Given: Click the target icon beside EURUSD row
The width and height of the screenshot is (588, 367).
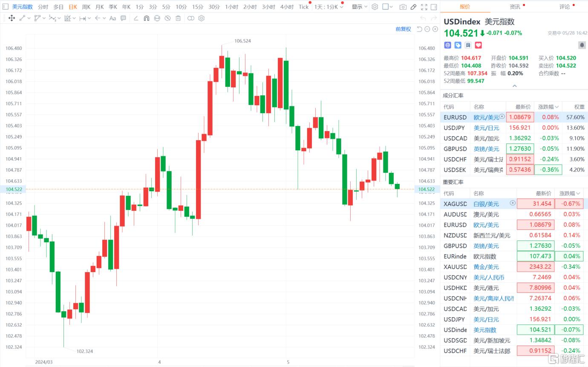Looking at the screenshot, I should click(x=502, y=117).
